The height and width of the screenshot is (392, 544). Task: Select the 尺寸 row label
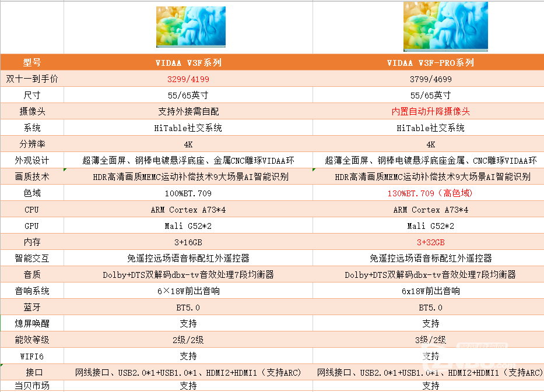[32, 95]
